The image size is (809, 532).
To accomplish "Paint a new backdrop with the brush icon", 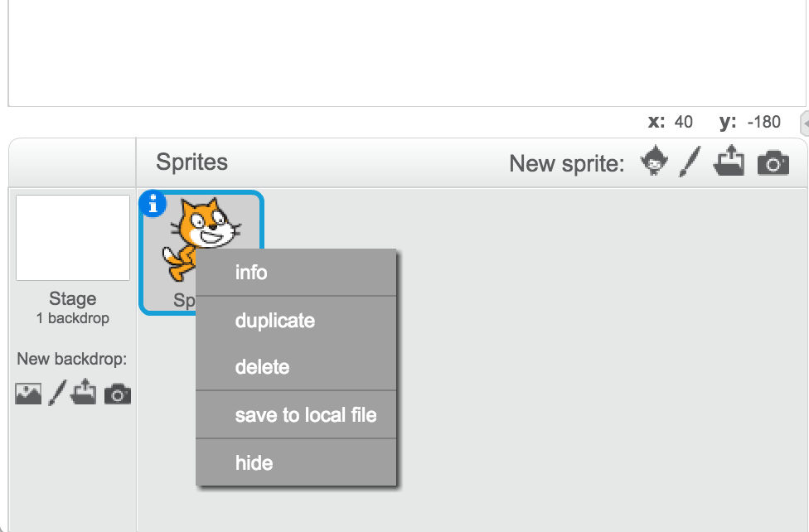I will (x=55, y=394).
